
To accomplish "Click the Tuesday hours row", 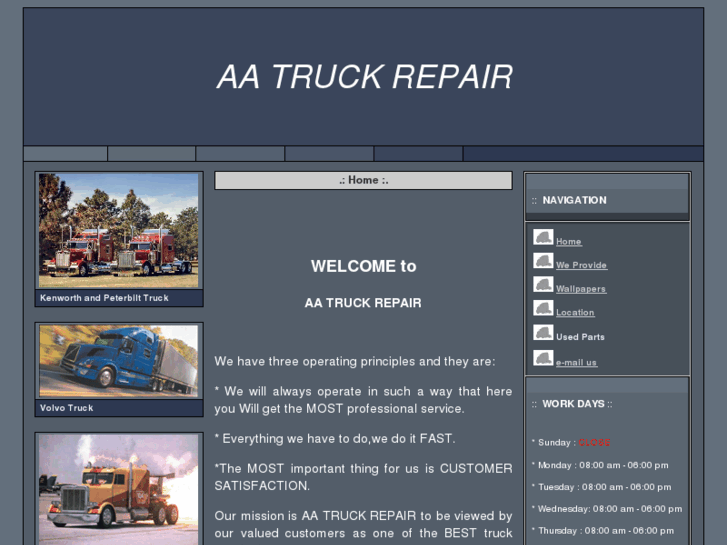I will pos(602,487).
